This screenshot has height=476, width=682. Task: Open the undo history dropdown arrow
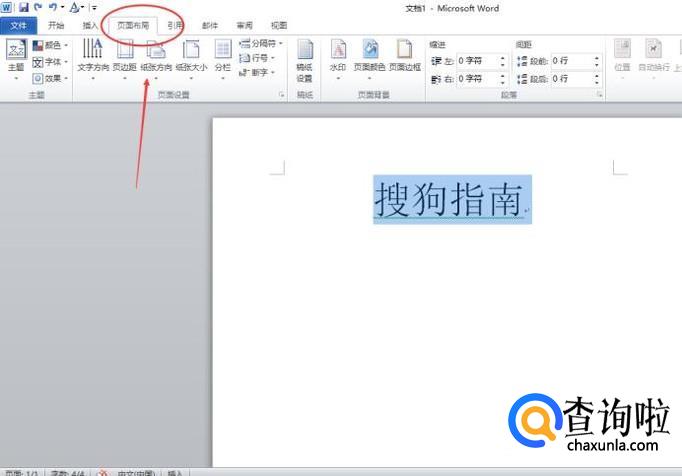[62, 7]
